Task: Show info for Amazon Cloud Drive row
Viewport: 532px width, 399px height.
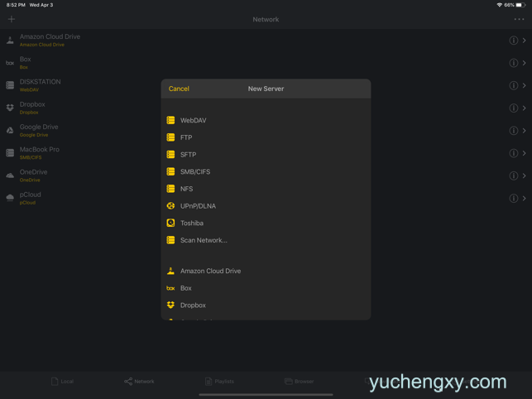Action: coord(513,41)
